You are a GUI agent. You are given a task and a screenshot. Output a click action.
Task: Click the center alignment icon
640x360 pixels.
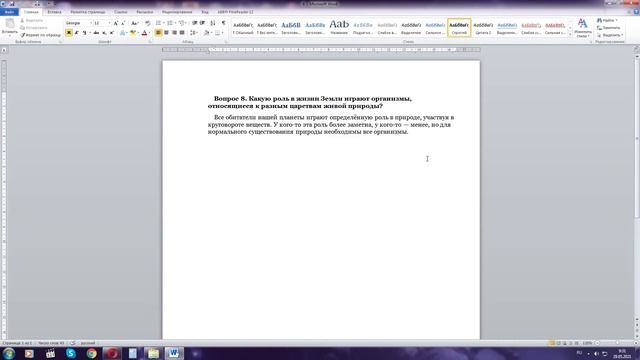click(166, 33)
